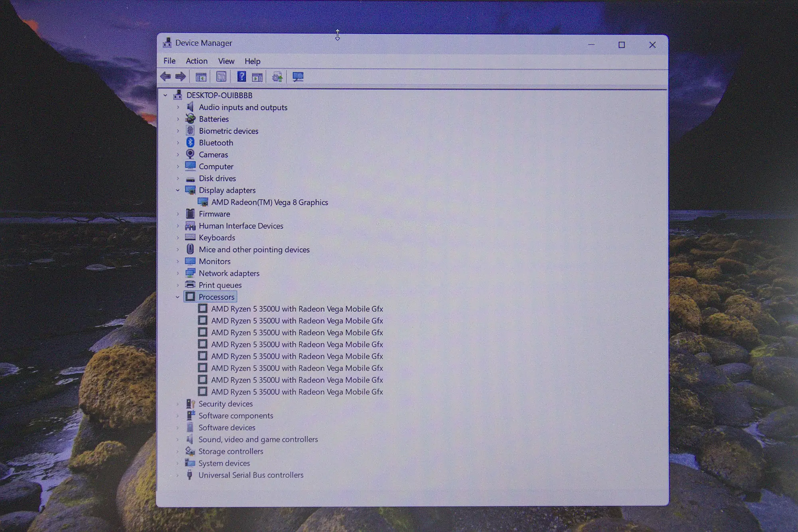Minimize the Device Manager window
Viewport: 798px width, 532px height.
click(x=591, y=45)
